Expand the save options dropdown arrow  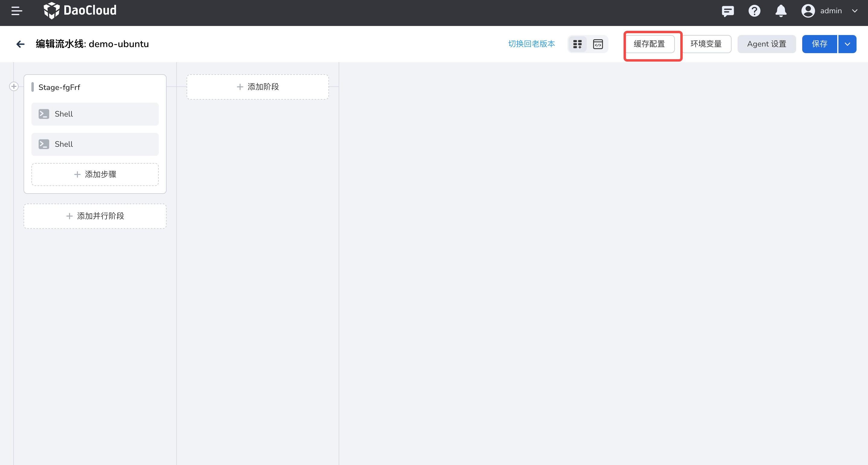click(x=847, y=44)
